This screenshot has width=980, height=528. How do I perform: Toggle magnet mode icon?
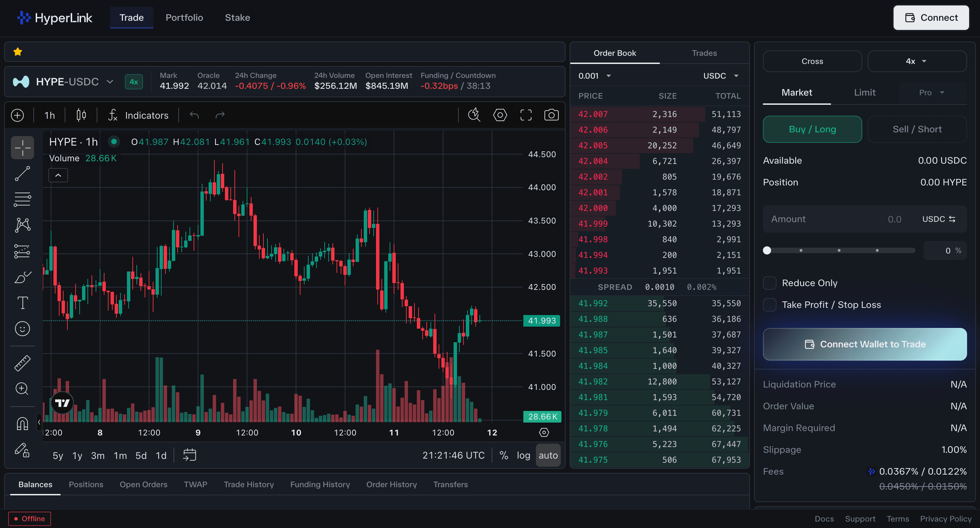coord(22,424)
